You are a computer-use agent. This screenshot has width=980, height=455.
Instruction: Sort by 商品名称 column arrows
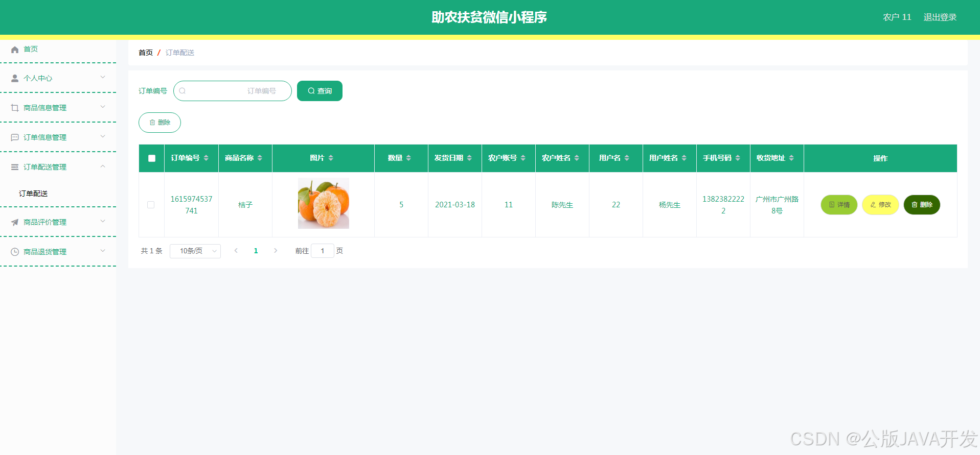pyautogui.click(x=260, y=158)
